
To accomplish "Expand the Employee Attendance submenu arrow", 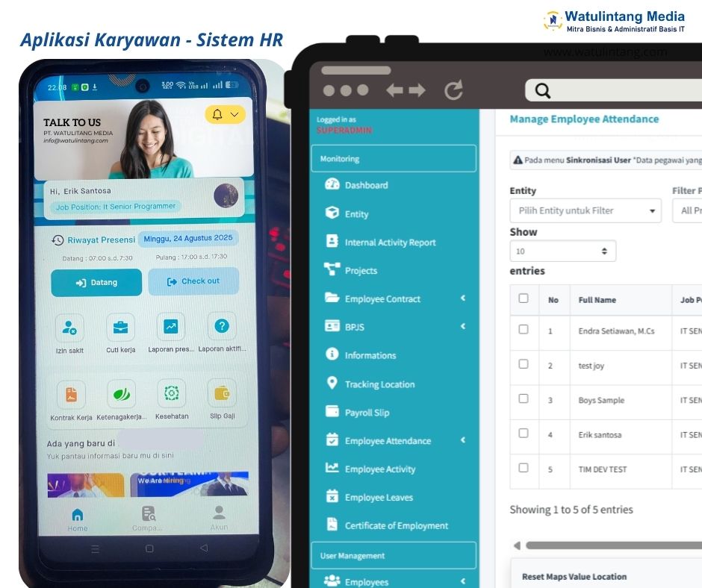I will coord(463,440).
